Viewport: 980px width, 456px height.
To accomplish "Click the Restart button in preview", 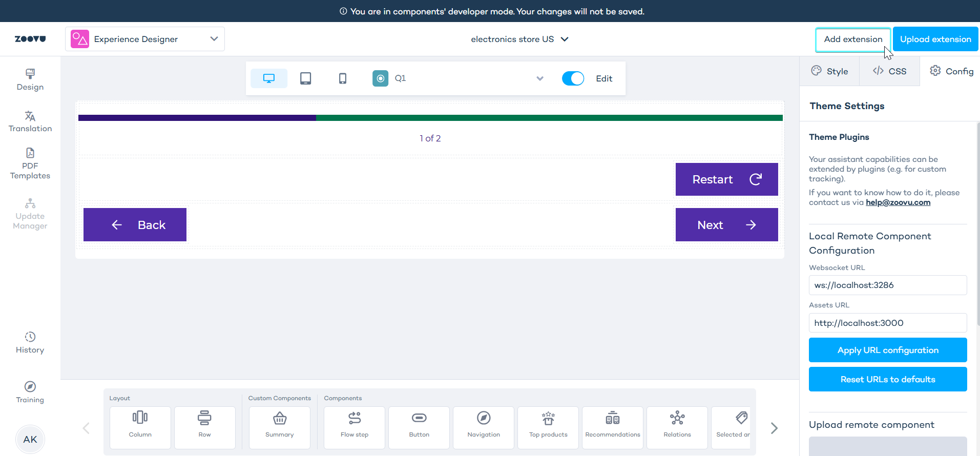I will tap(726, 179).
